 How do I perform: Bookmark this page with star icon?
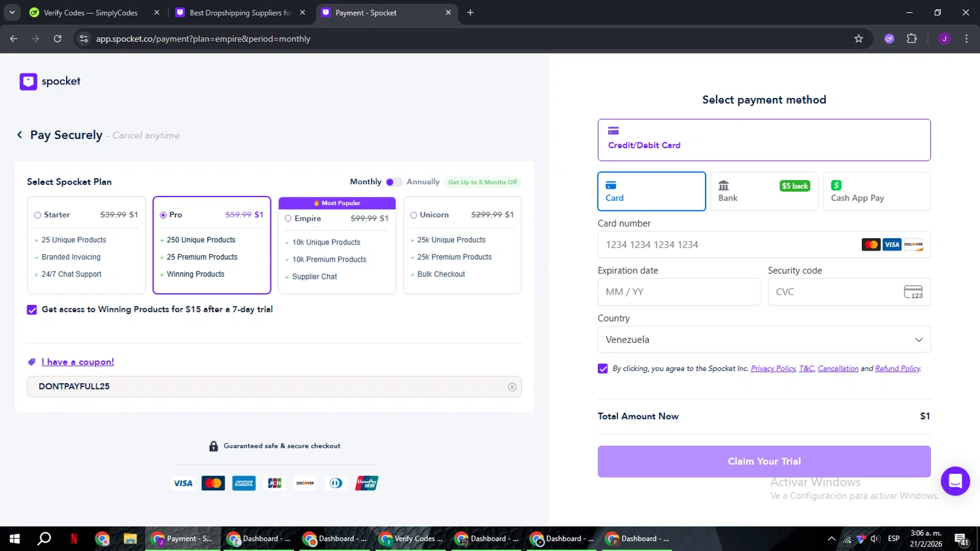tap(858, 39)
